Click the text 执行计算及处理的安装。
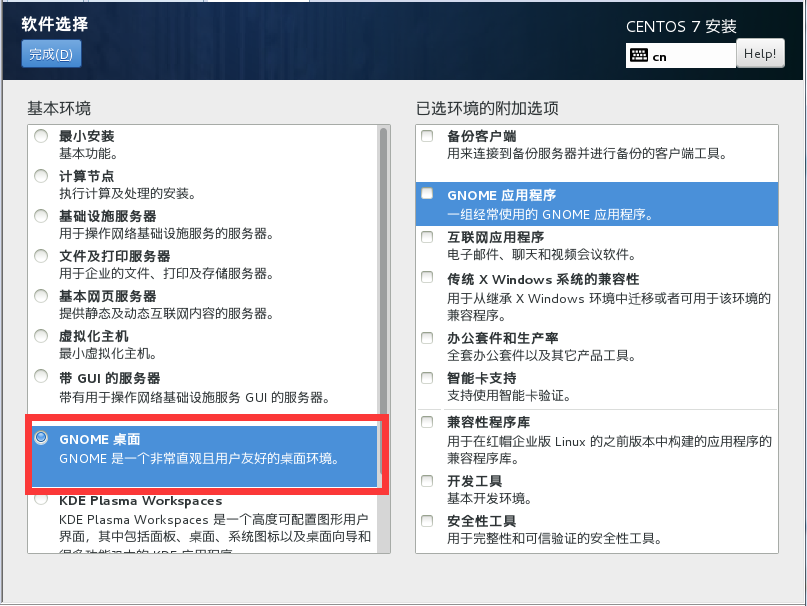 tap(127, 194)
